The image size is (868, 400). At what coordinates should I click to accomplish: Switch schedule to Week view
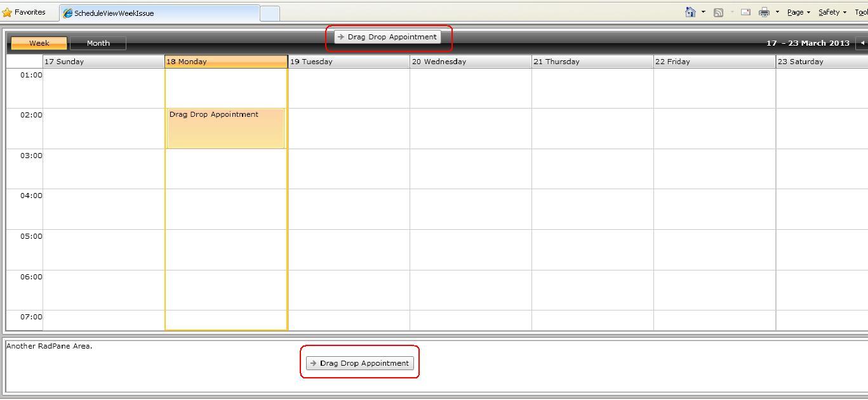[x=39, y=43]
